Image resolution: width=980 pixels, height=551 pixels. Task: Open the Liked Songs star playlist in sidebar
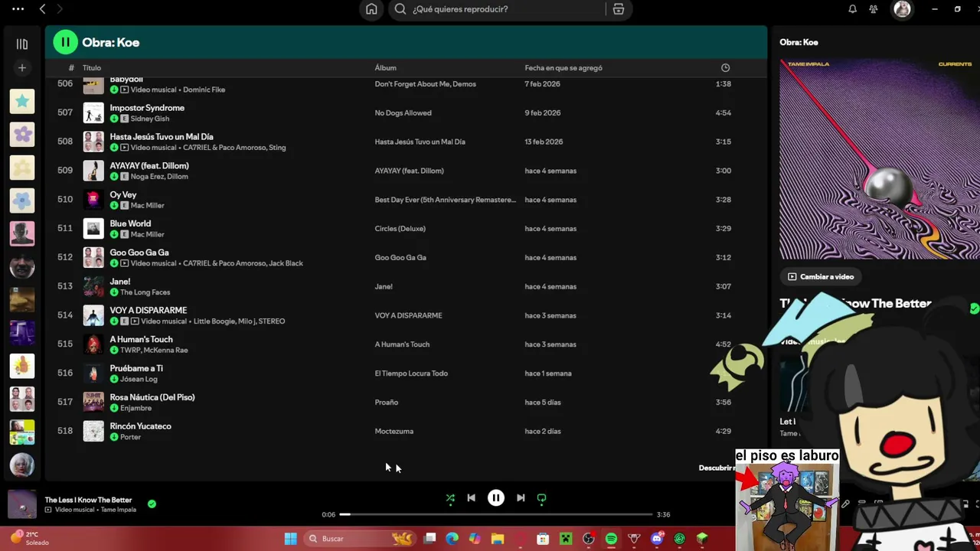coord(22,101)
